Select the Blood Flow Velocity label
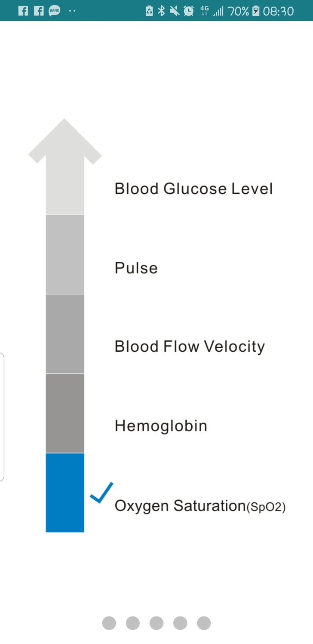313x644 pixels. click(190, 347)
